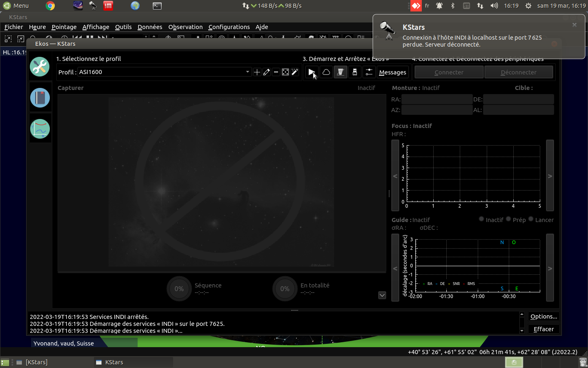Open the volume control in tray
This screenshot has width=588, height=368.
[494, 6]
